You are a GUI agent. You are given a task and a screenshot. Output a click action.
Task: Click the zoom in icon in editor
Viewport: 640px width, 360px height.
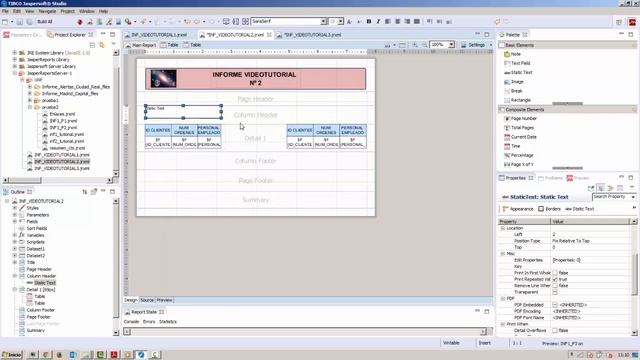415,45
